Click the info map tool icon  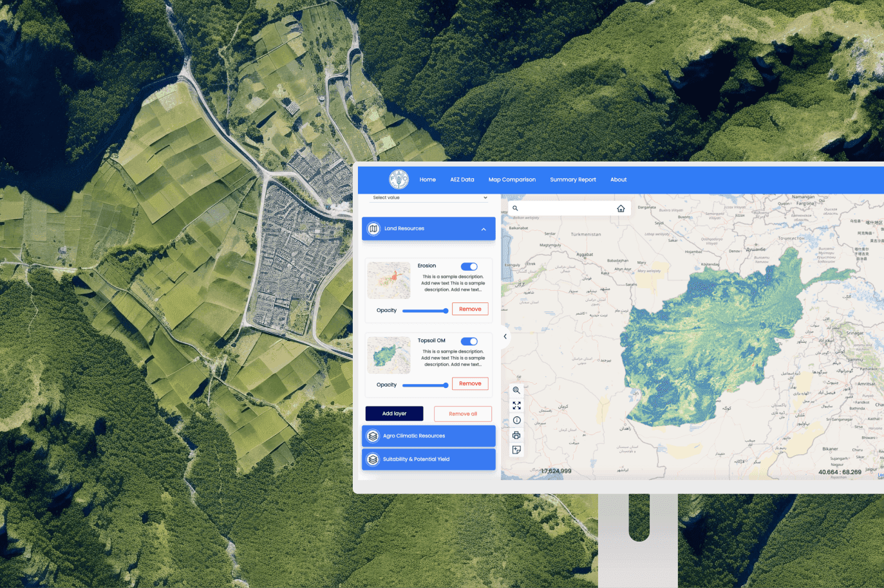516,420
